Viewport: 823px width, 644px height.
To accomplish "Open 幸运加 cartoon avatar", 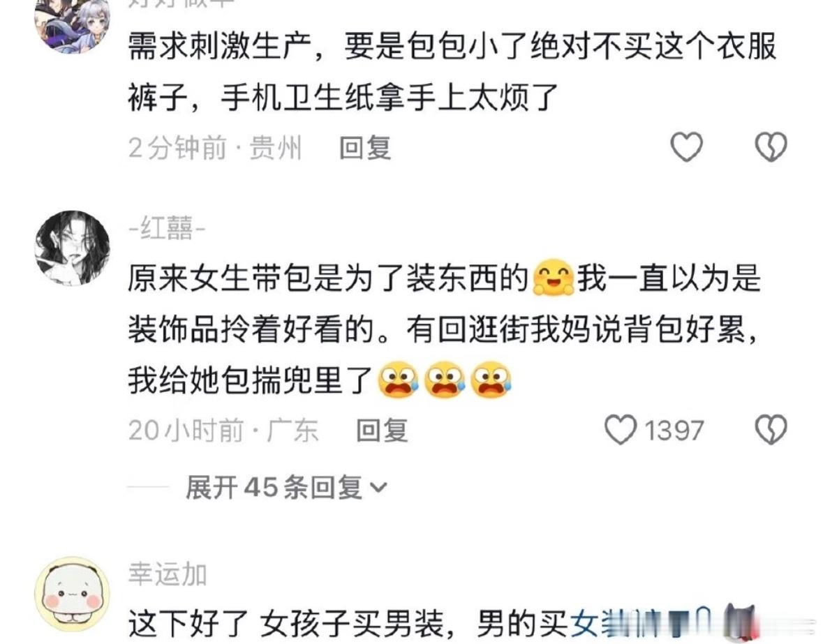I will [72, 594].
